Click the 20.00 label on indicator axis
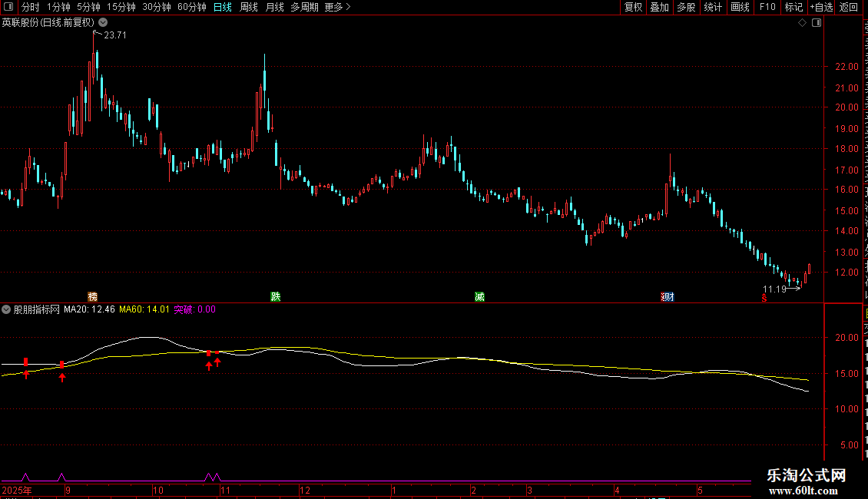 point(847,338)
